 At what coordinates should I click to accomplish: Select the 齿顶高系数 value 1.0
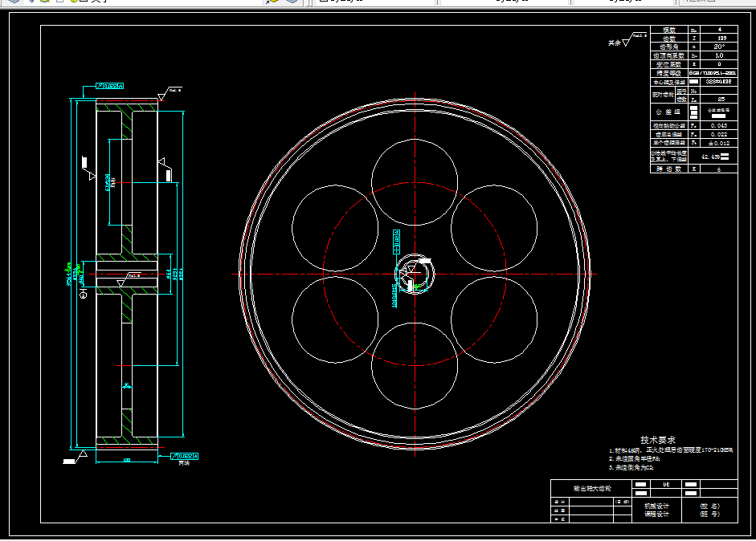719,55
